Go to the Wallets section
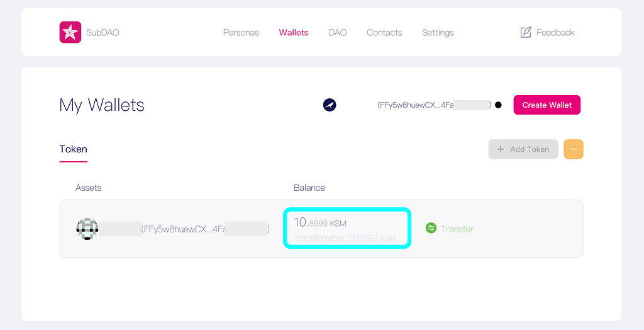The height and width of the screenshot is (330, 644). click(294, 33)
